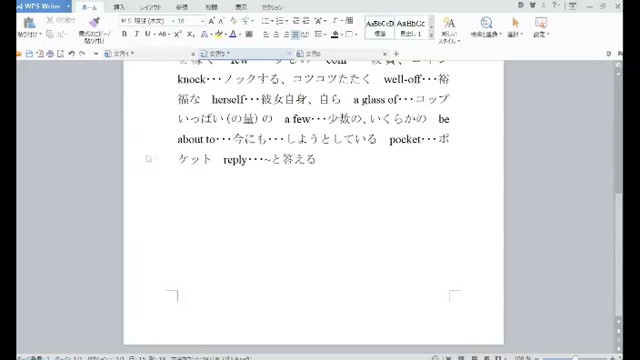This screenshot has height=360, width=640.
Task: Click the format painter brush icon
Action: click(94, 22)
